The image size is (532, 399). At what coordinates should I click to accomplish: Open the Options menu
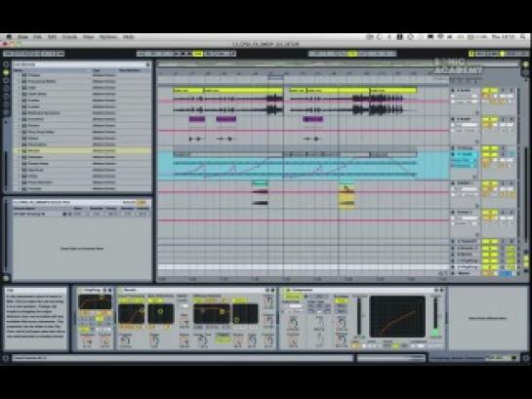tap(108, 37)
